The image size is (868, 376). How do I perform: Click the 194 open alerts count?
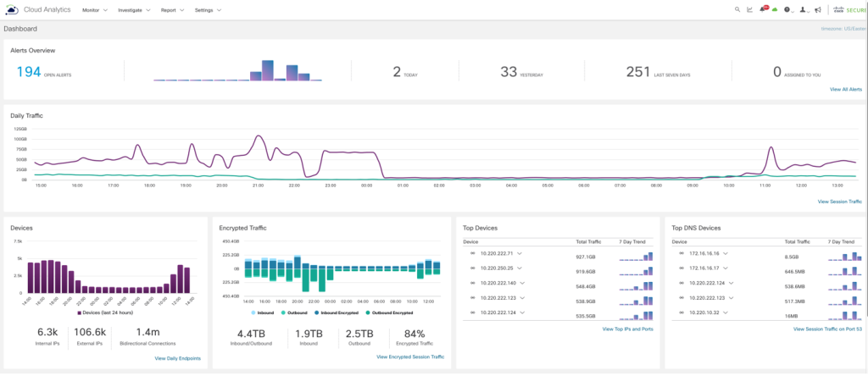pos(29,72)
